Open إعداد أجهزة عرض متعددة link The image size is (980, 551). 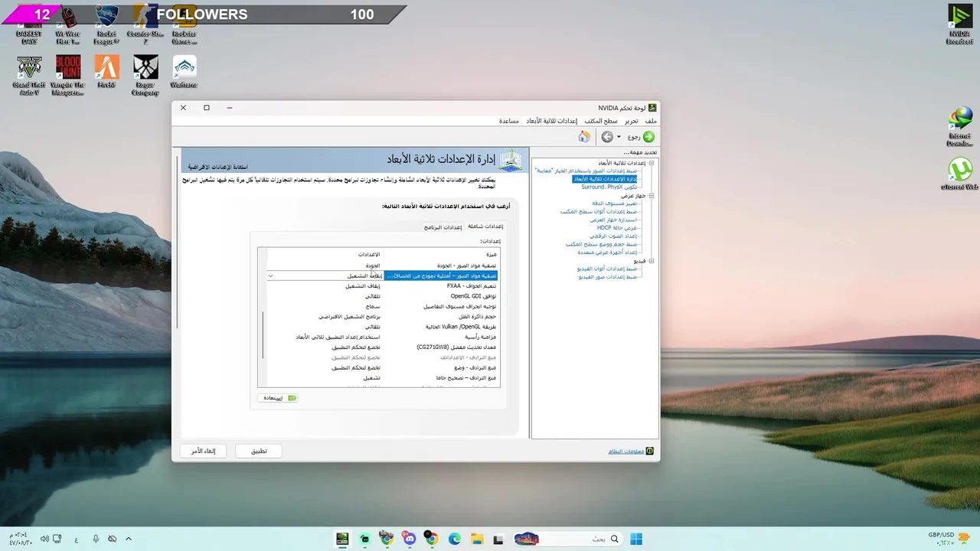[x=607, y=252]
